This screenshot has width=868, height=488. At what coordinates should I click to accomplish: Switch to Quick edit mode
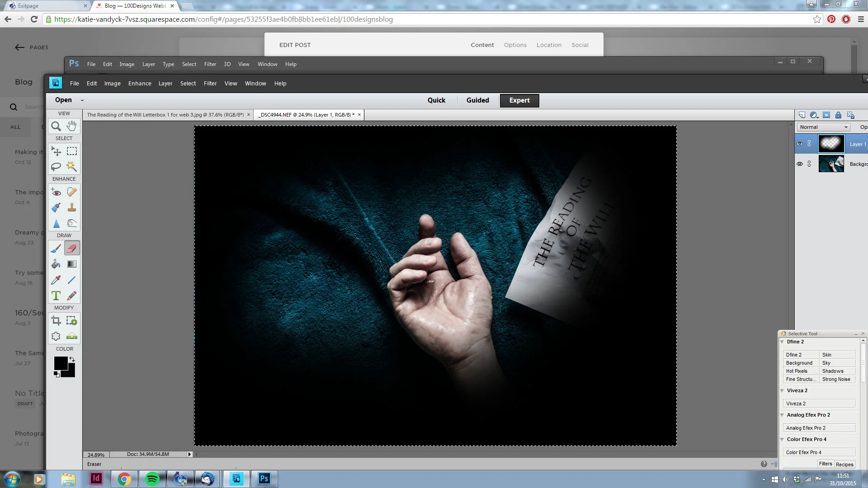(x=436, y=100)
